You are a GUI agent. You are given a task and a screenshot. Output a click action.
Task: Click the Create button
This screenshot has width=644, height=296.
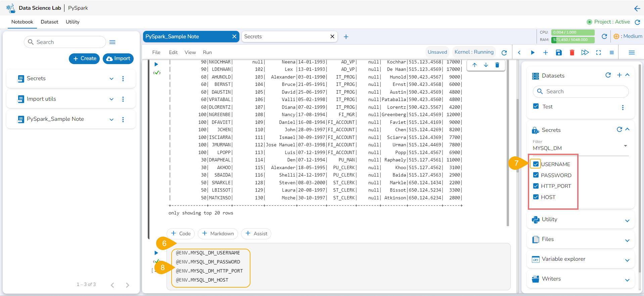[84, 58]
